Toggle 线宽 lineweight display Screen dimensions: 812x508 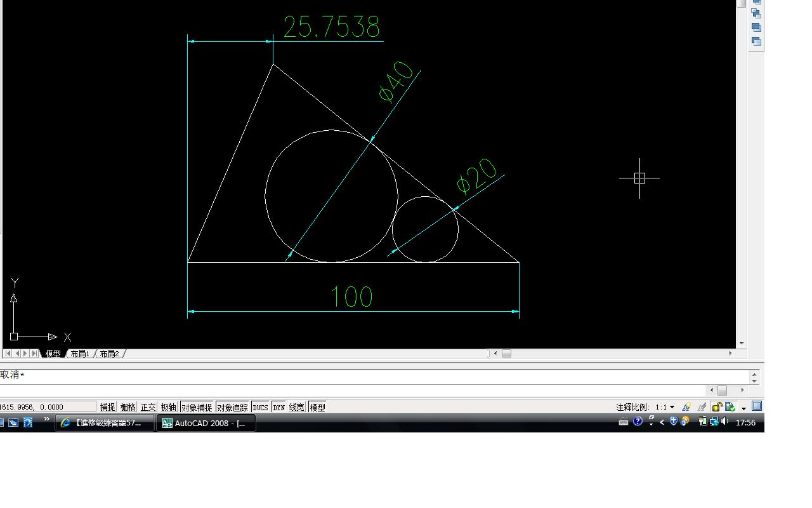coord(298,407)
